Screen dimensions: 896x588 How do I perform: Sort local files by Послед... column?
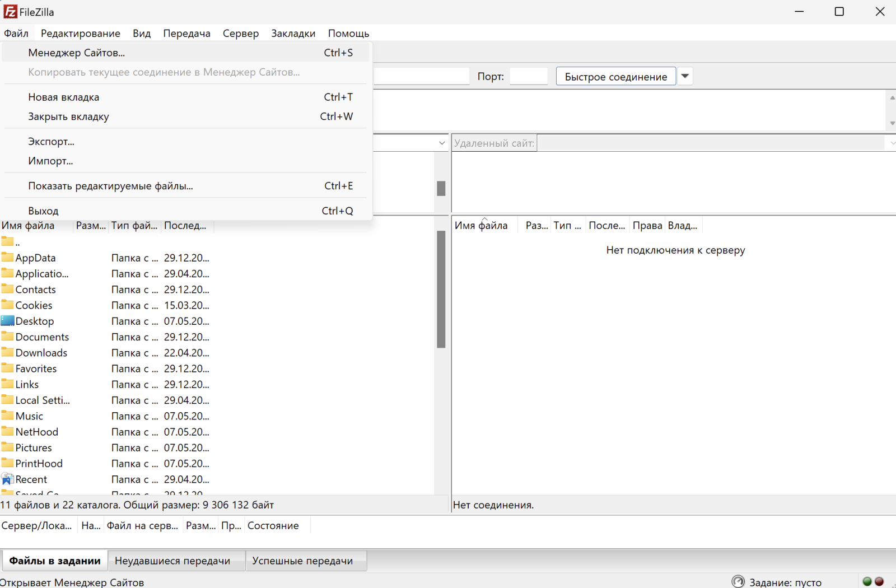[x=187, y=226]
